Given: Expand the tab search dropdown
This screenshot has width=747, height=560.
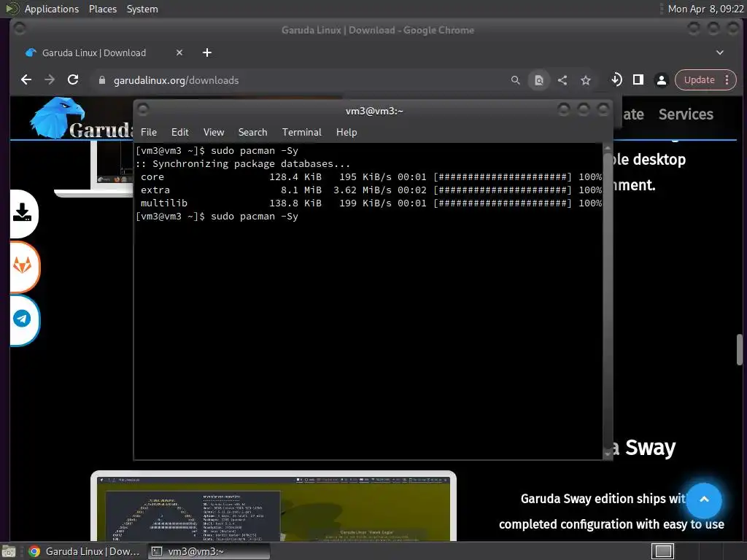Looking at the screenshot, I should click(720, 52).
